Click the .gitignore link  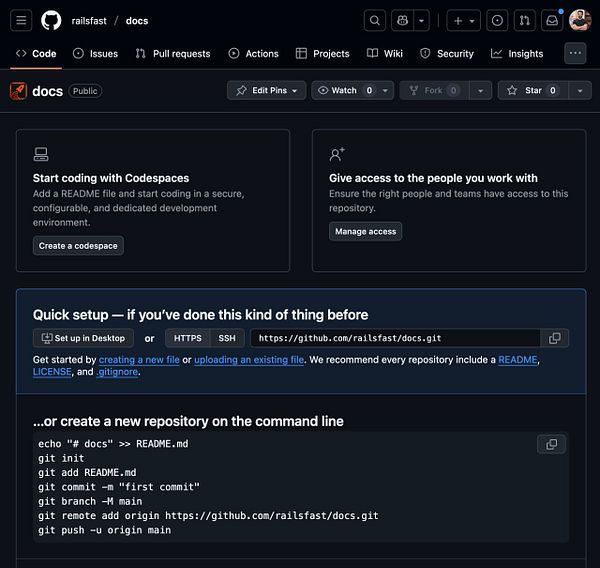pyautogui.click(x=117, y=372)
